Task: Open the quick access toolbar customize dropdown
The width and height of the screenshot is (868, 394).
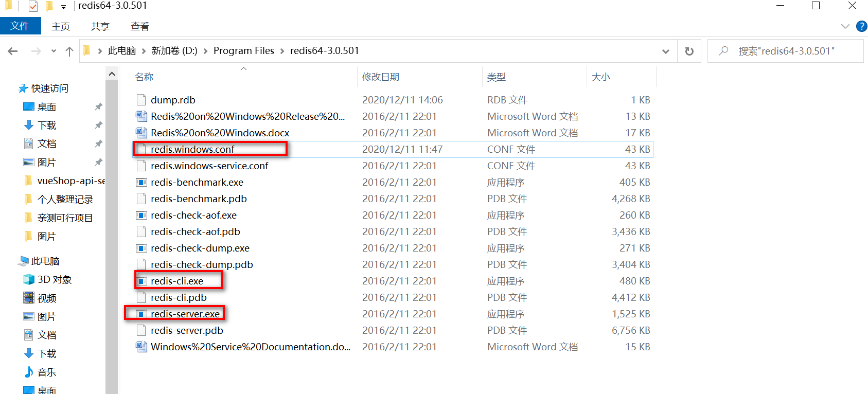Action: tap(63, 7)
